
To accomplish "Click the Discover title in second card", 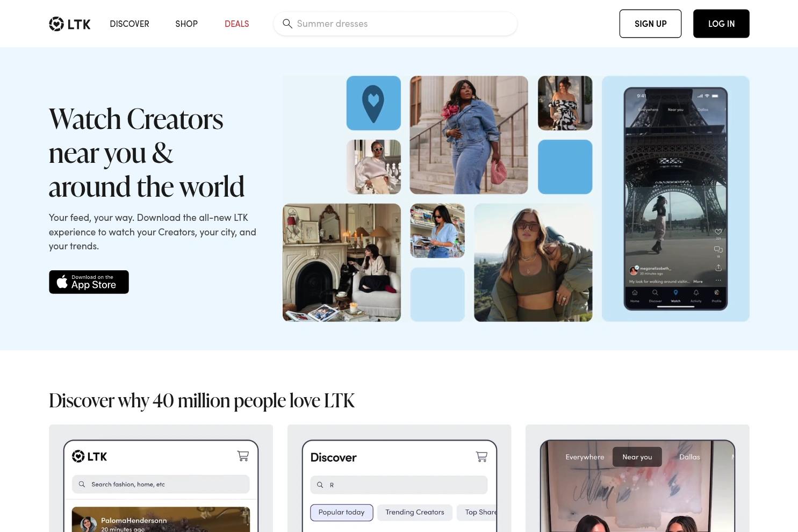I will (333, 457).
